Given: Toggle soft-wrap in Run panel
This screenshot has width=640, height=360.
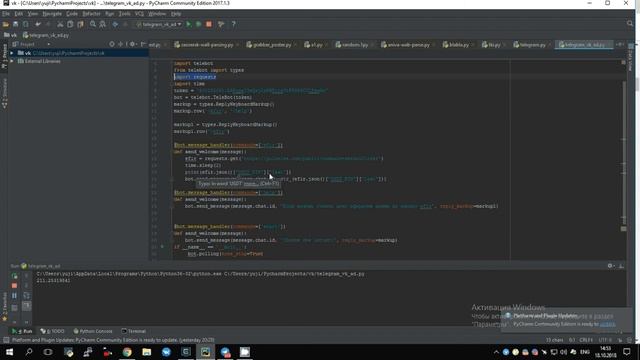Looking at the screenshot, I should click(x=27, y=296).
